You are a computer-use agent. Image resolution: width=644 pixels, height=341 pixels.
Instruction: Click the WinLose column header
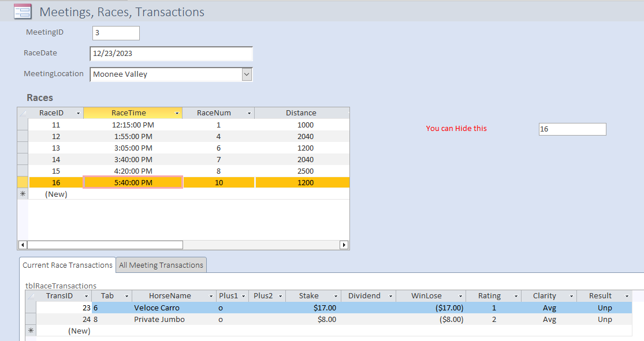[x=430, y=296]
